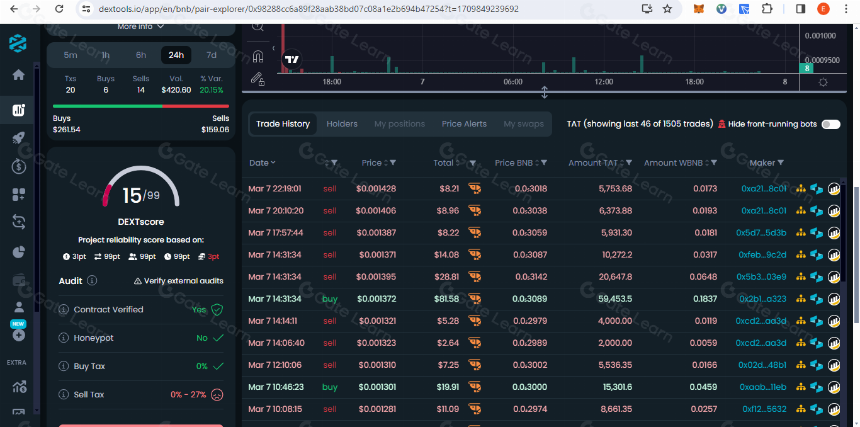Select the 6h timeframe
The width and height of the screenshot is (860, 427).
coord(141,55)
